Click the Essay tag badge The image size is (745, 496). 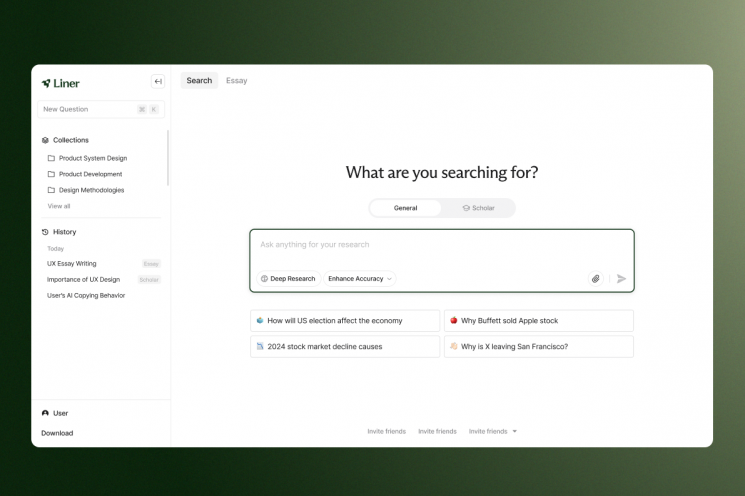tap(151, 264)
